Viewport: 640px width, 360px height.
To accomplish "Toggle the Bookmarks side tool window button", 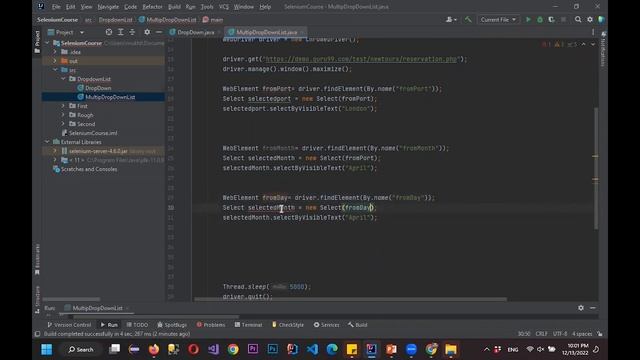I will [x=37, y=259].
